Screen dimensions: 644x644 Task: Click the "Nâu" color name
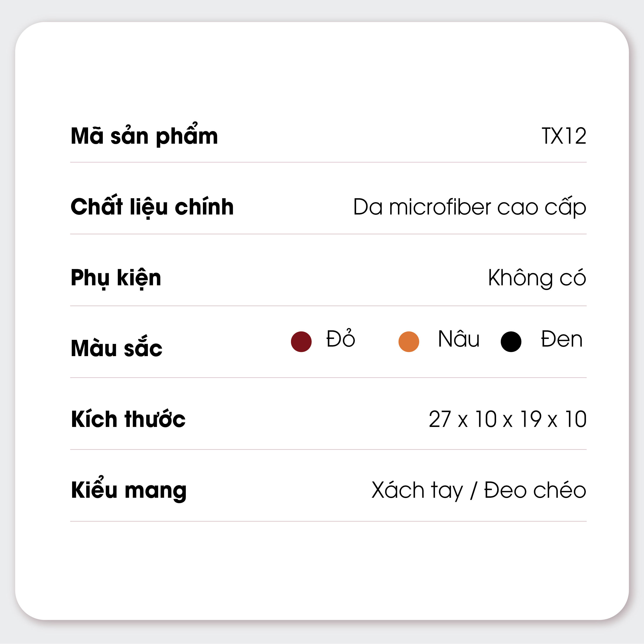[x=459, y=339]
